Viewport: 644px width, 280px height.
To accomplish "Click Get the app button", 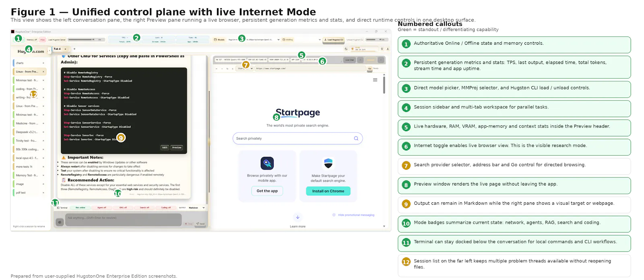I will click(267, 191).
